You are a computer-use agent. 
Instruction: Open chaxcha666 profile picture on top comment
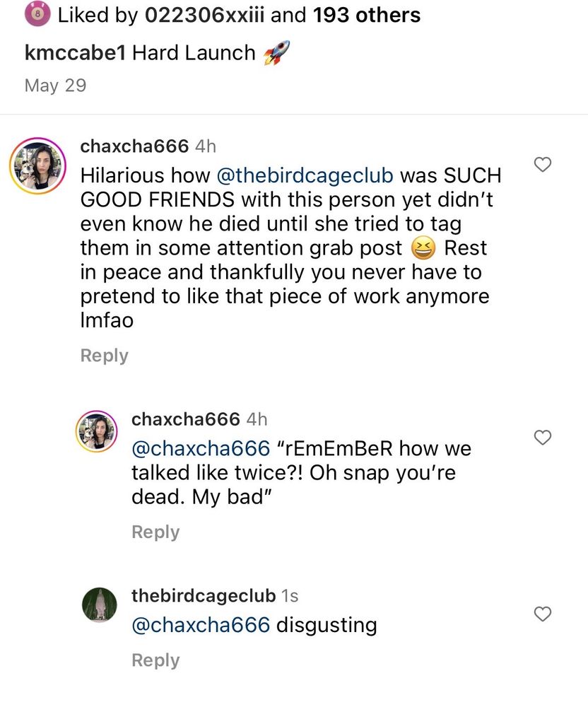pyautogui.click(x=37, y=165)
